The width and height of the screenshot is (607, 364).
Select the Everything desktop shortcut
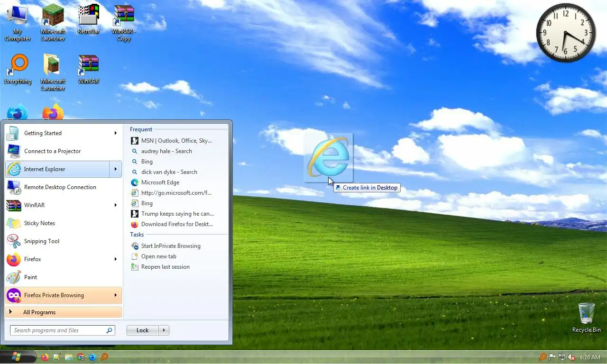[18, 69]
